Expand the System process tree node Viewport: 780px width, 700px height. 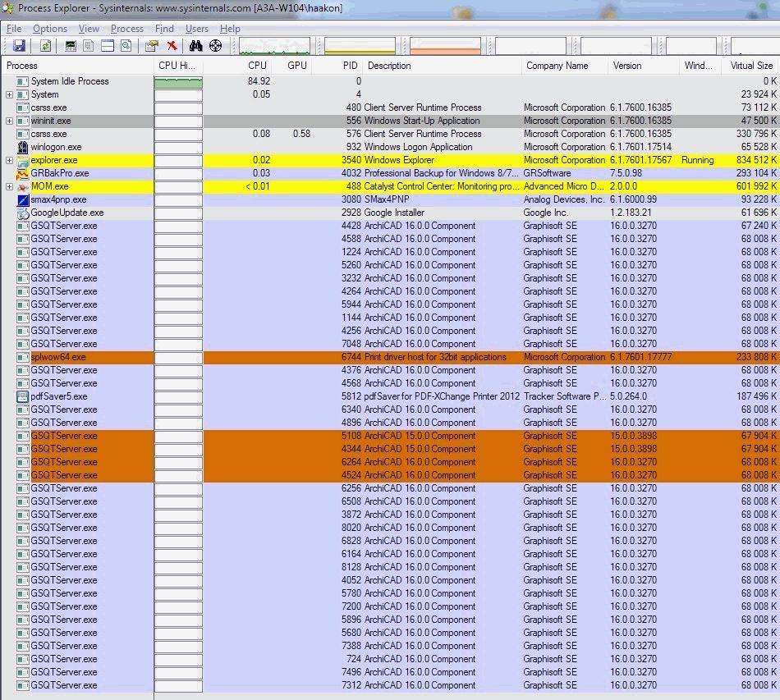[x=9, y=94]
